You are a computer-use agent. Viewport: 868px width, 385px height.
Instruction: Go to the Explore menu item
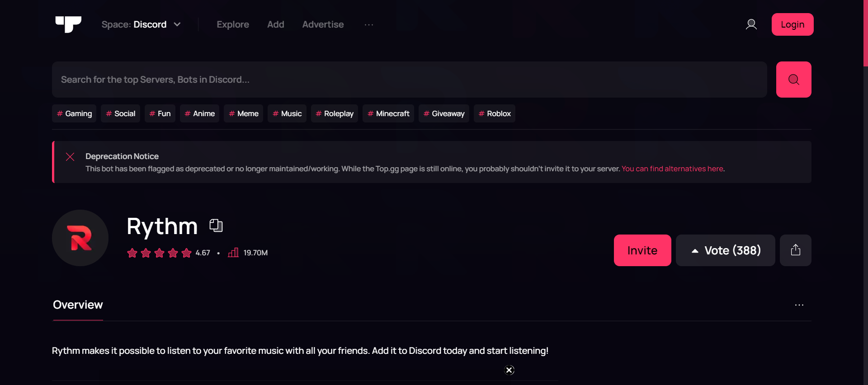point(233,24)
